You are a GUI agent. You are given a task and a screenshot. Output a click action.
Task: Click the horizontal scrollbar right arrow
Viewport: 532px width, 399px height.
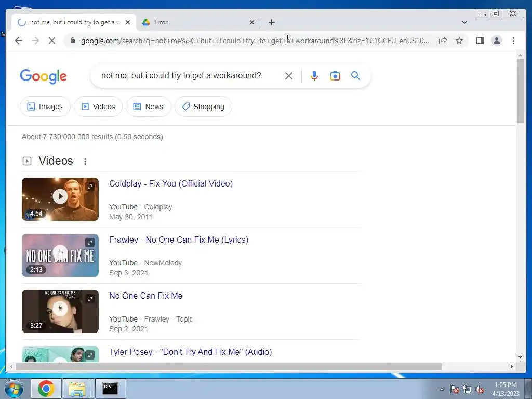(512, 366)
